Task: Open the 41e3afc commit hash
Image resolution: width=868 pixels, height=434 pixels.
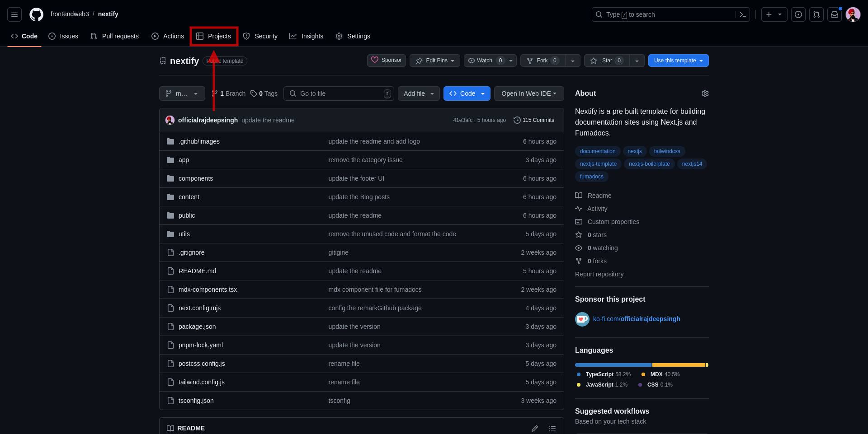Action: (462, 120)
